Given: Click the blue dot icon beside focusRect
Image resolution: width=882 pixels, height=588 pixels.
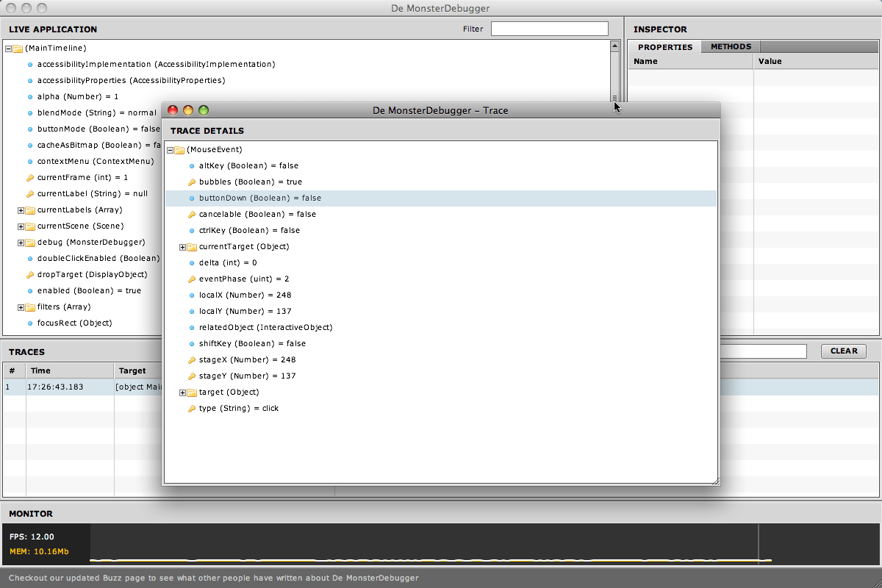Looking at the screenshot, I should click(x=30, y=323).
